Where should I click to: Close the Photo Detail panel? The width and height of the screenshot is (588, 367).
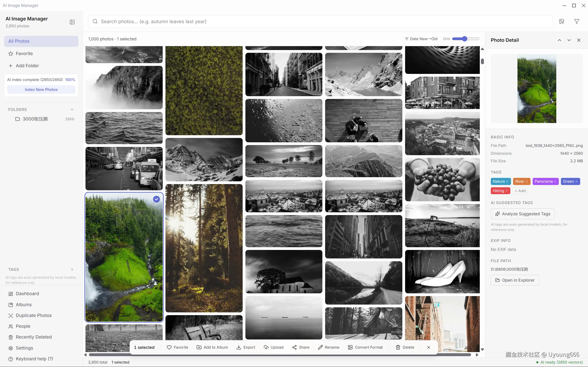tap(579, 40)
